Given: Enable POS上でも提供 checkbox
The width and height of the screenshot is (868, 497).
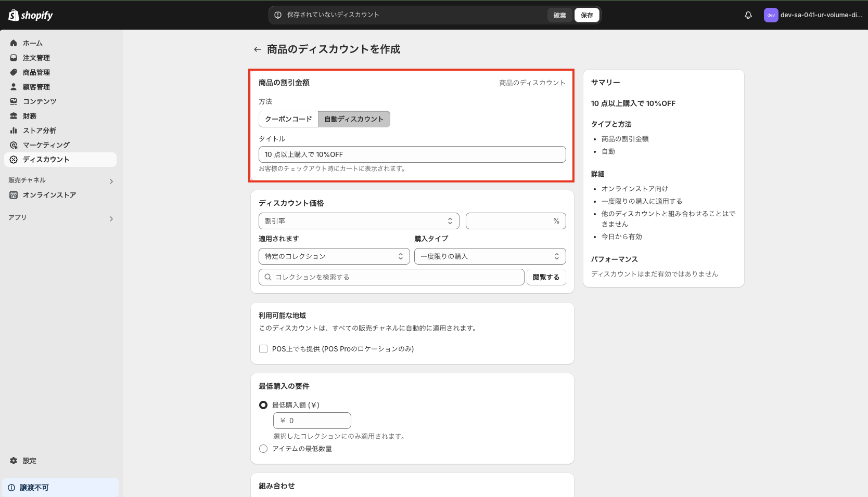Looking at the screenshot, I should pyautogui.click(x=263, y=349).
